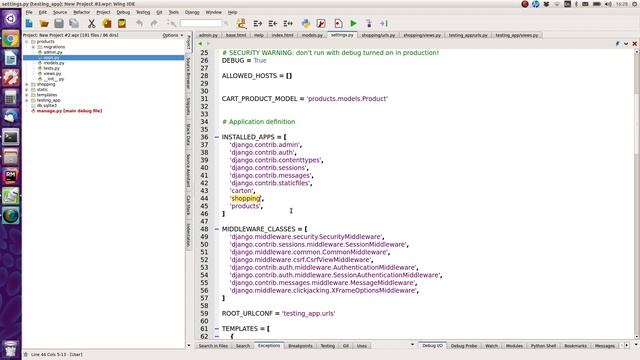Click the Indent lines toolbar icon
Viewport: 640px width, 360px height.
[258, 24]
